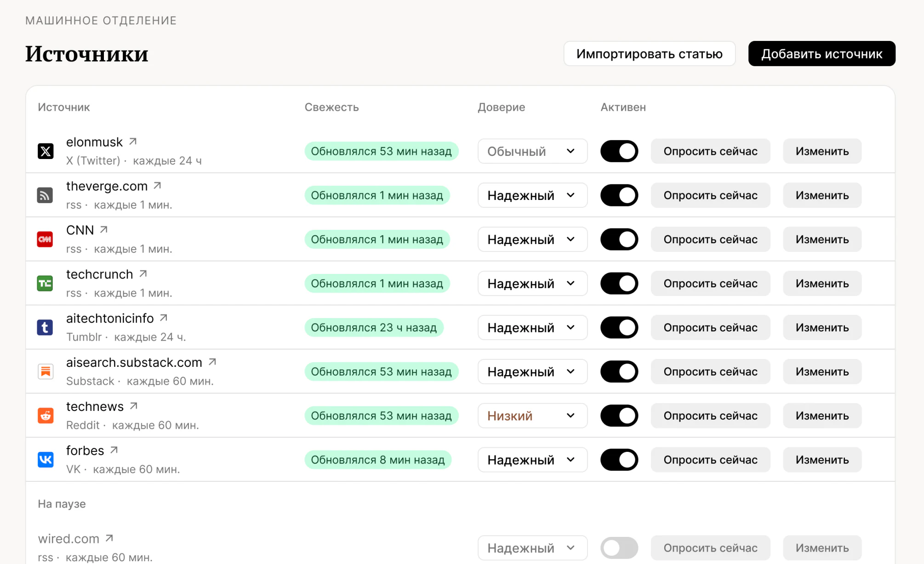Enable the paused wired.com toggle

(x=619, y=548)
